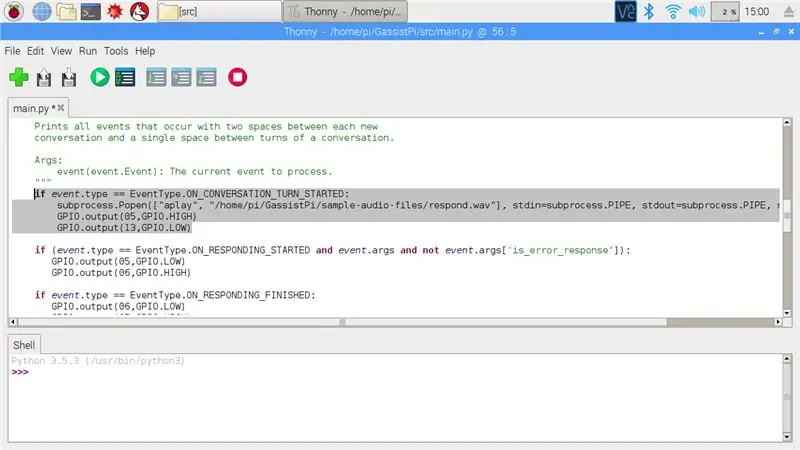The image size is (800, 450).
Task: Open the Bluetooth tray menu
Action: click(x=649, y=11)
